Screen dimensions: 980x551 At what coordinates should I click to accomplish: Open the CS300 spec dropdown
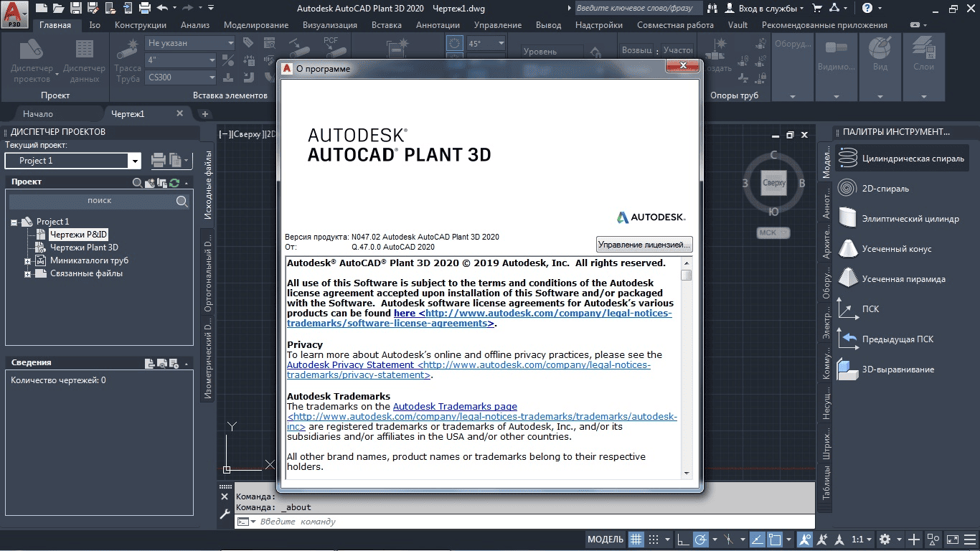pos(181,77)
